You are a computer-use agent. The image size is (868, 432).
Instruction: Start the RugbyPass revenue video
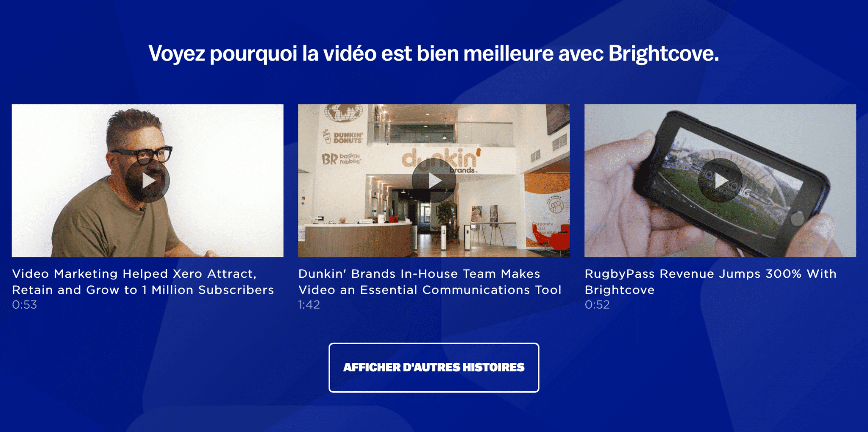coord(720,181)
